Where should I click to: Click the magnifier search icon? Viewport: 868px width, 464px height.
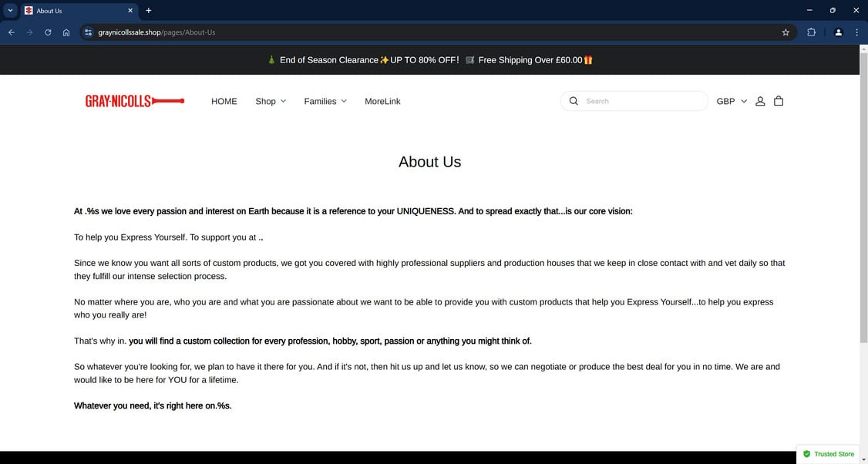tap(574, 101)
